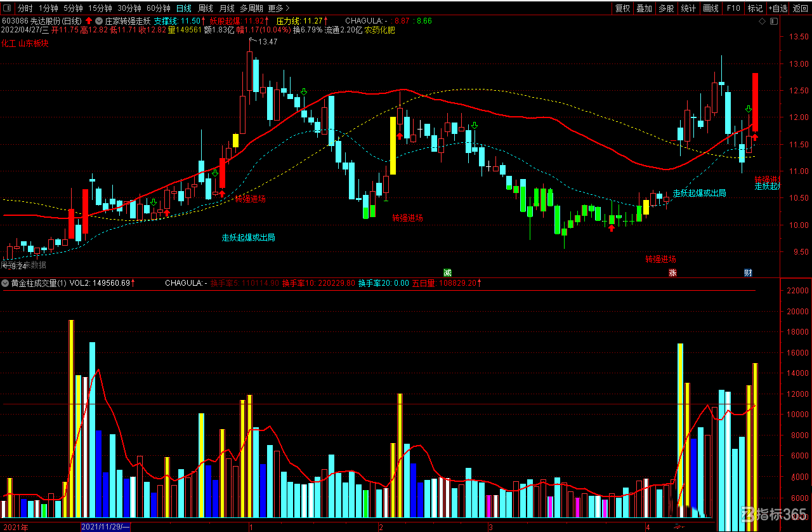812x532 pixels.
Task: Click the red 涨 event marker
Action: (672, 273)
